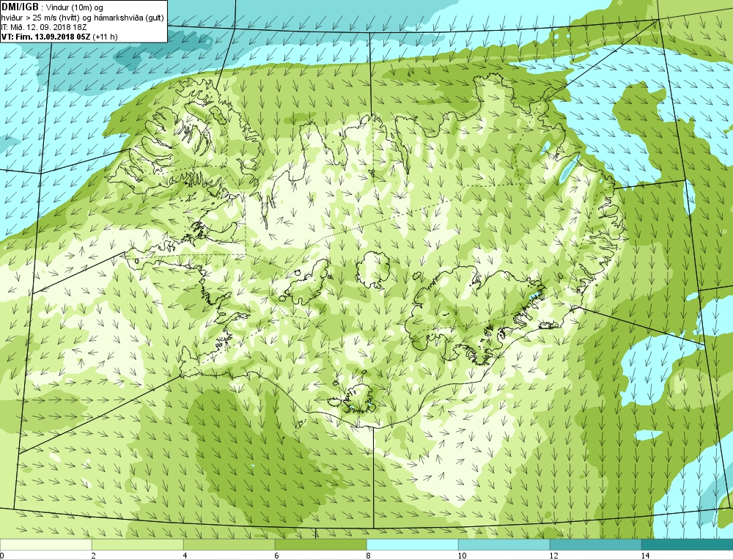
Task: Click the legend label "2"
Action: coord(94,556)
